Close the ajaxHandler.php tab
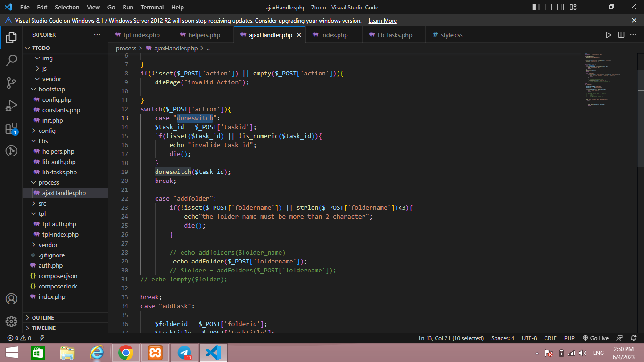This screenshot has width=644, height=362. click(299, 35)
